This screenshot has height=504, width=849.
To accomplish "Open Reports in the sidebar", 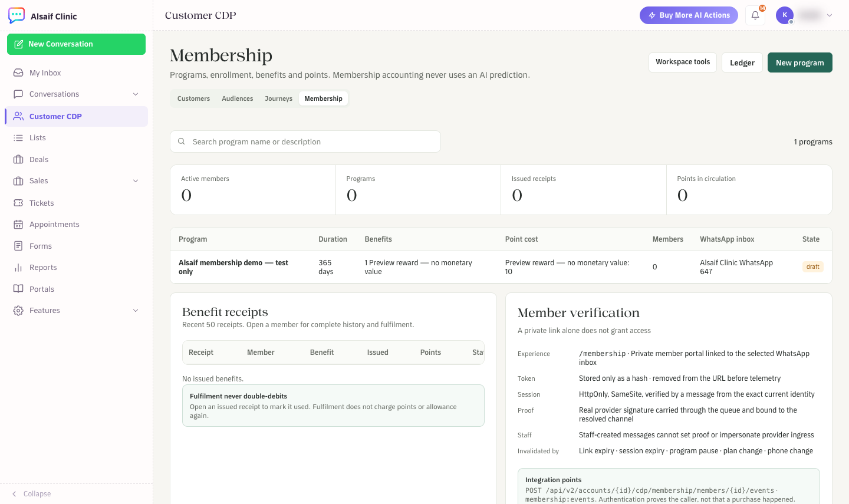I will (77, 267).
